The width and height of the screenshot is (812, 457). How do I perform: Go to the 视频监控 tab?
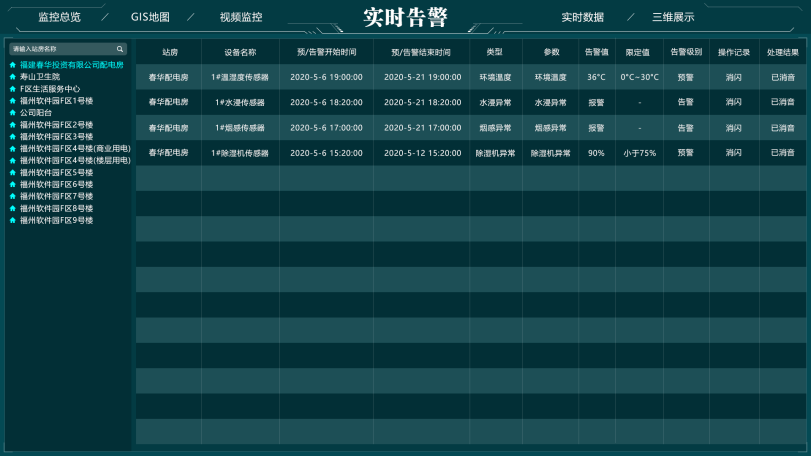pos(241,17)
